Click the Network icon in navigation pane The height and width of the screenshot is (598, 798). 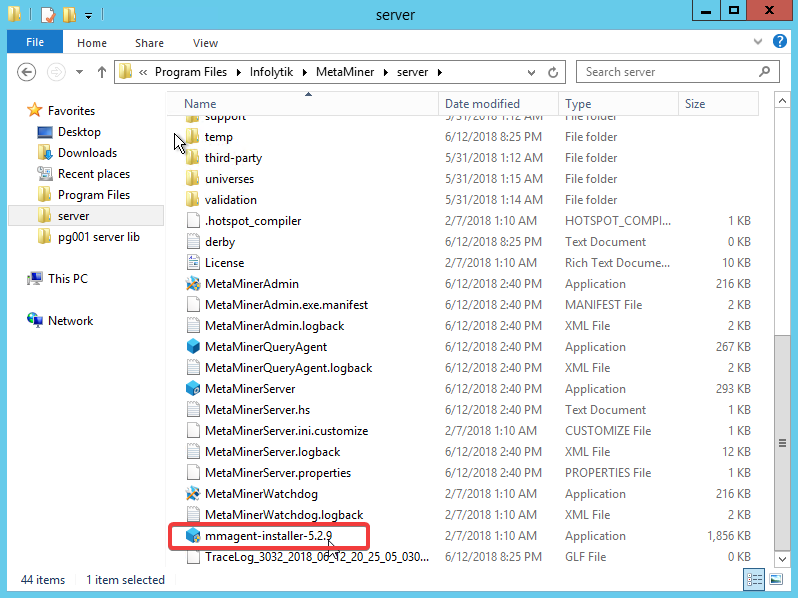35,320
